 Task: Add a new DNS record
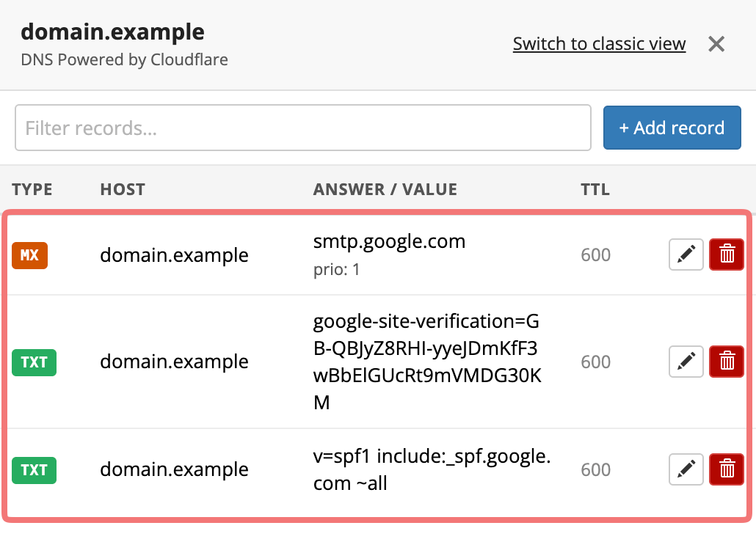click(672, 128)
